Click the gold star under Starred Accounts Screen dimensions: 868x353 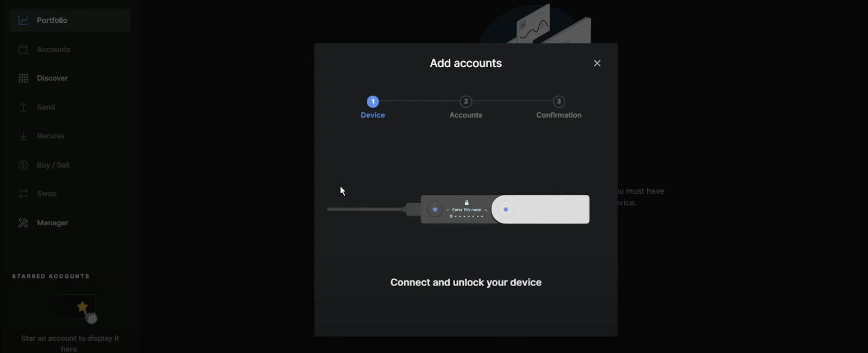[82, 307]
